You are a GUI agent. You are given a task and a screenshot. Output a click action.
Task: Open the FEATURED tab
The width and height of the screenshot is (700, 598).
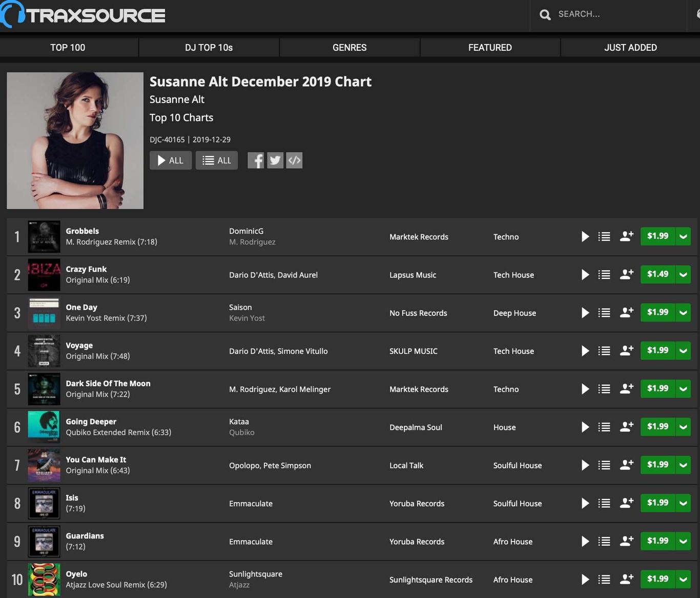pos(490,48)
